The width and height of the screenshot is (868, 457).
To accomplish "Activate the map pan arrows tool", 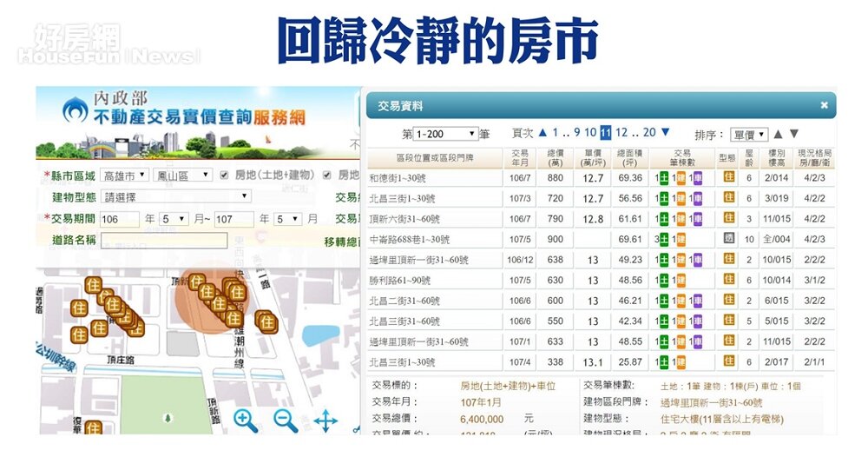I will (325, 421).
